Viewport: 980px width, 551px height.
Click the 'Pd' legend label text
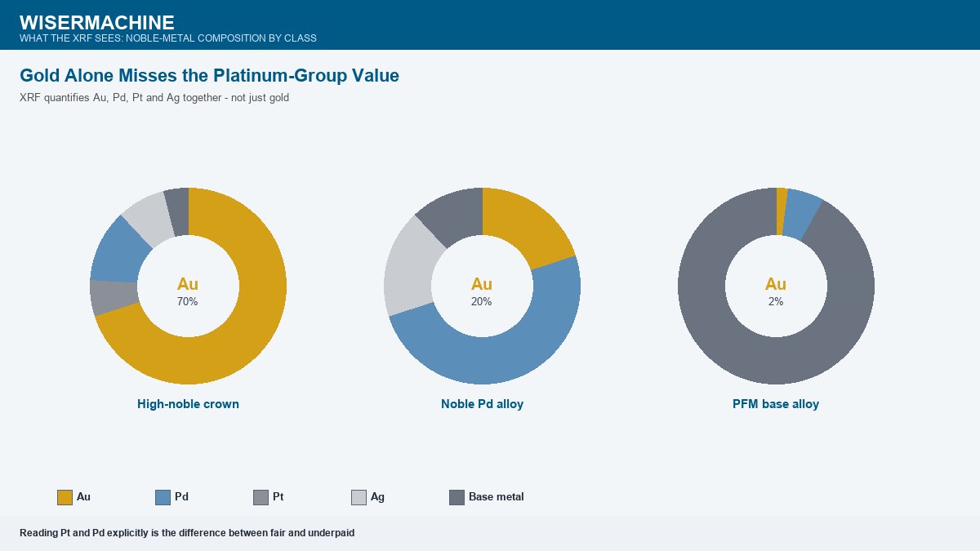(181, 497)
